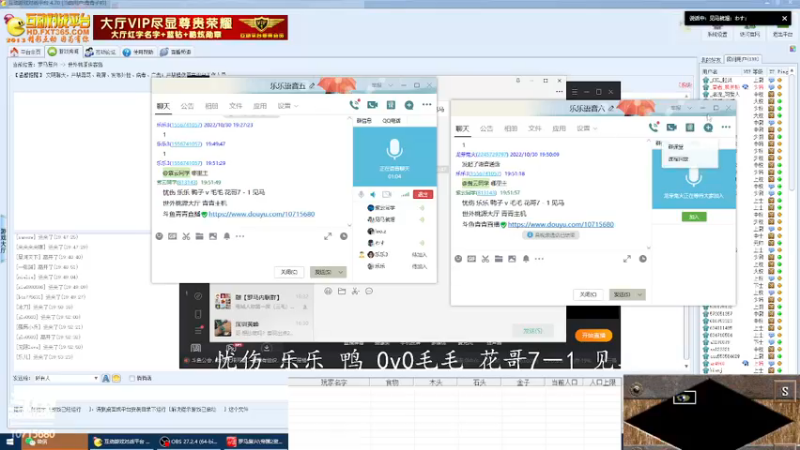Click the scroll-down arrow in the 乐乐 五 chat messages
Image resolution: width=800 pixels, height=450 pixels.
pos(349,224)
